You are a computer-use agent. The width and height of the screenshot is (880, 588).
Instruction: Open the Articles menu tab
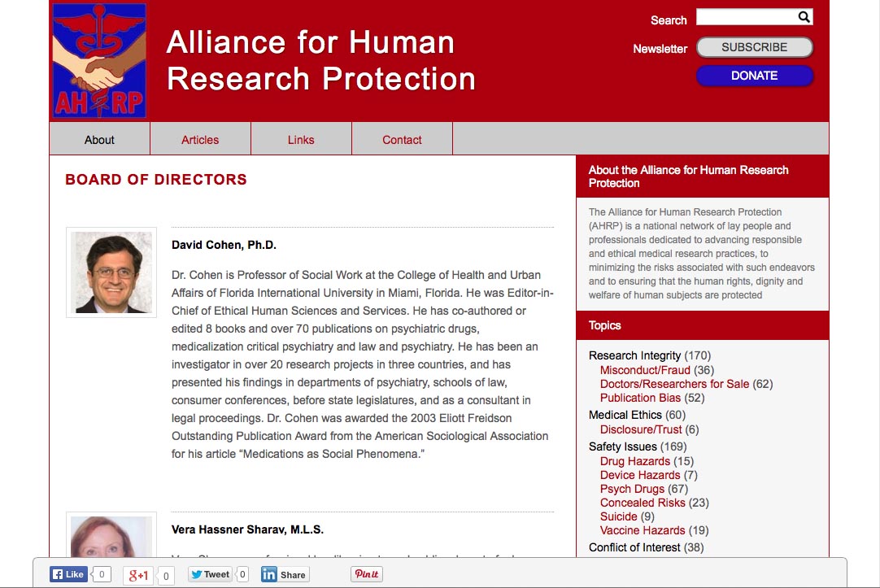coord(200,140)
